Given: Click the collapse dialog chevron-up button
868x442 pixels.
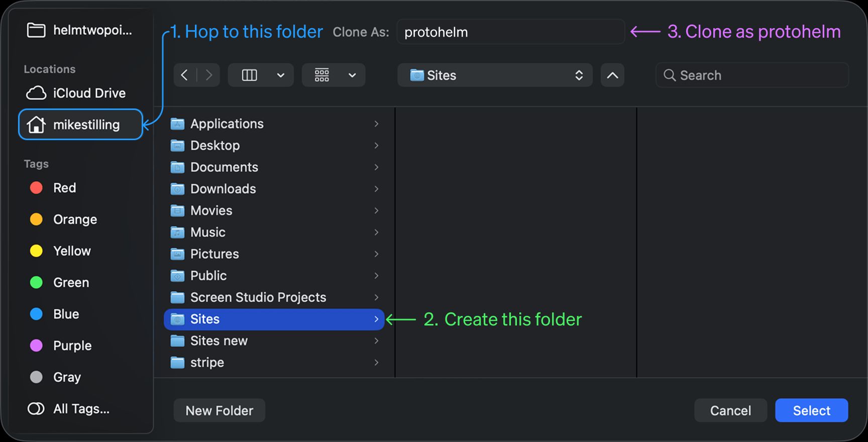Looking at the screenshot, I should (612, 75).
